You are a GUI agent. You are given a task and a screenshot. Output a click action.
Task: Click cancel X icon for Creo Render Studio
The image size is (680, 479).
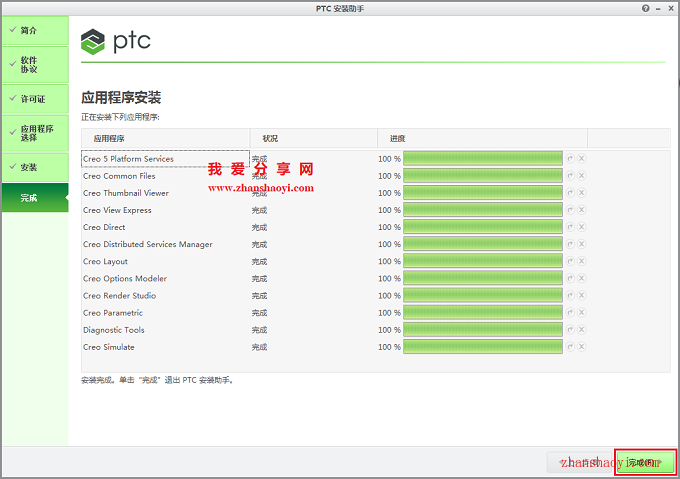[x=582, y=296]
